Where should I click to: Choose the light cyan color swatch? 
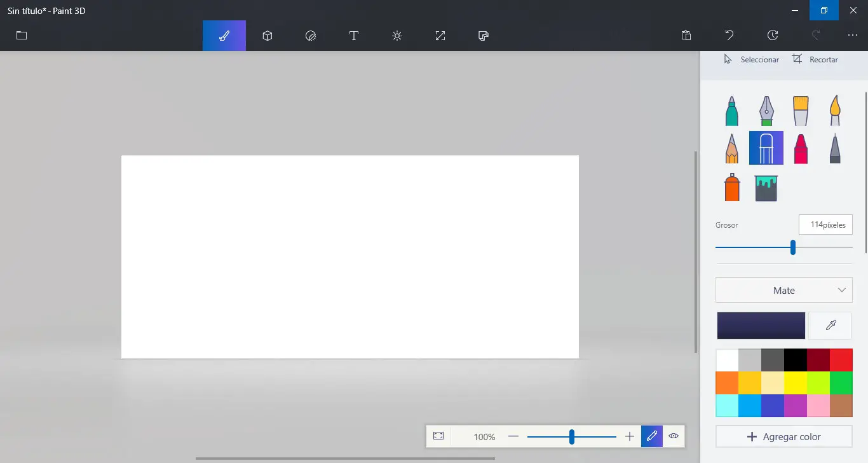coord(727,406)
